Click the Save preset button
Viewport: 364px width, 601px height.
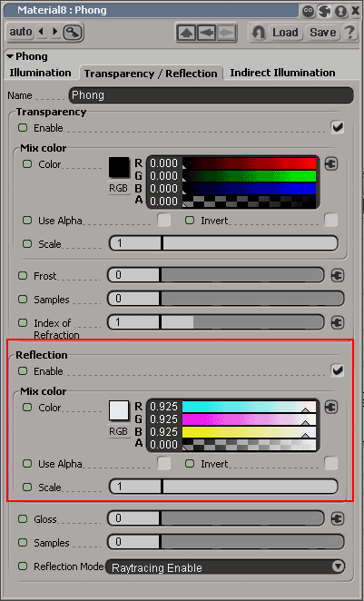tap(322, 33)
